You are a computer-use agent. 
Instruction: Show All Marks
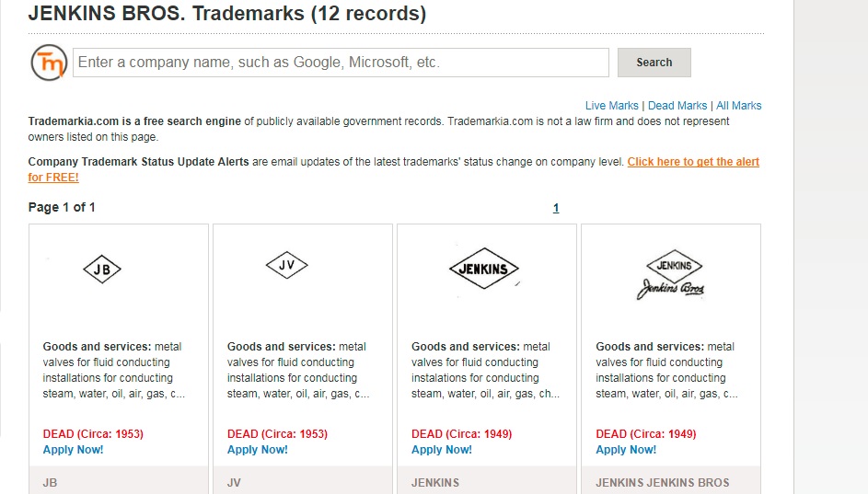coord(738,106)
